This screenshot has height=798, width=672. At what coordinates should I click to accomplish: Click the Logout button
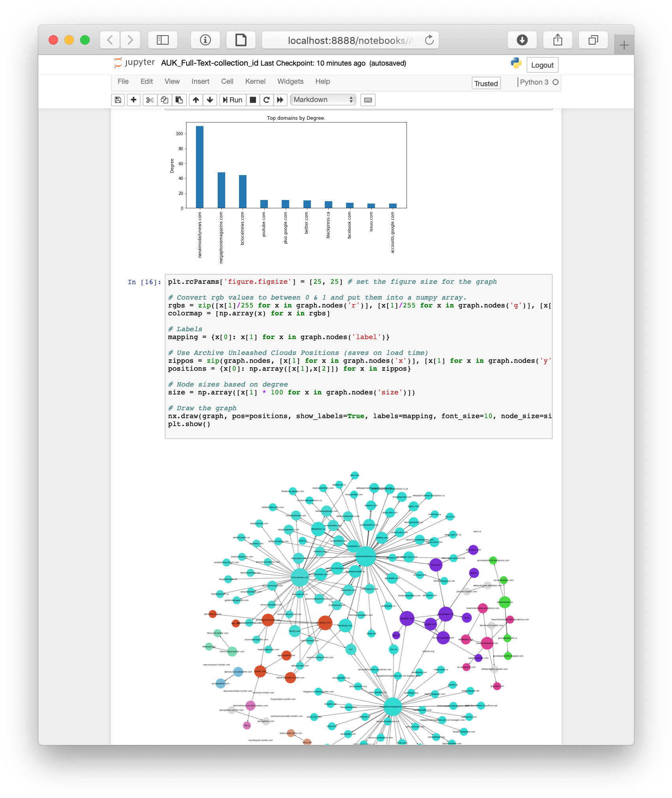point(542,65)
